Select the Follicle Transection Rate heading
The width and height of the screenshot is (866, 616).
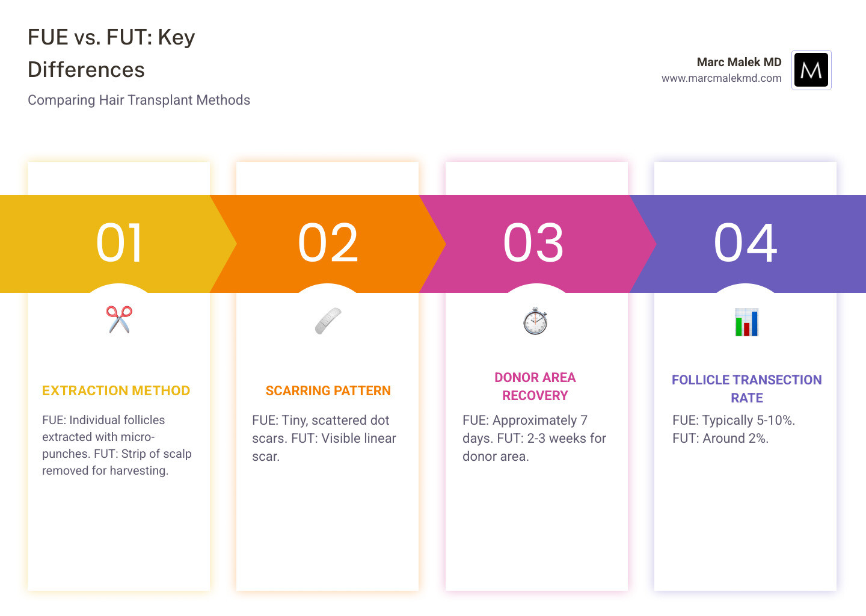tap(746, 389)
